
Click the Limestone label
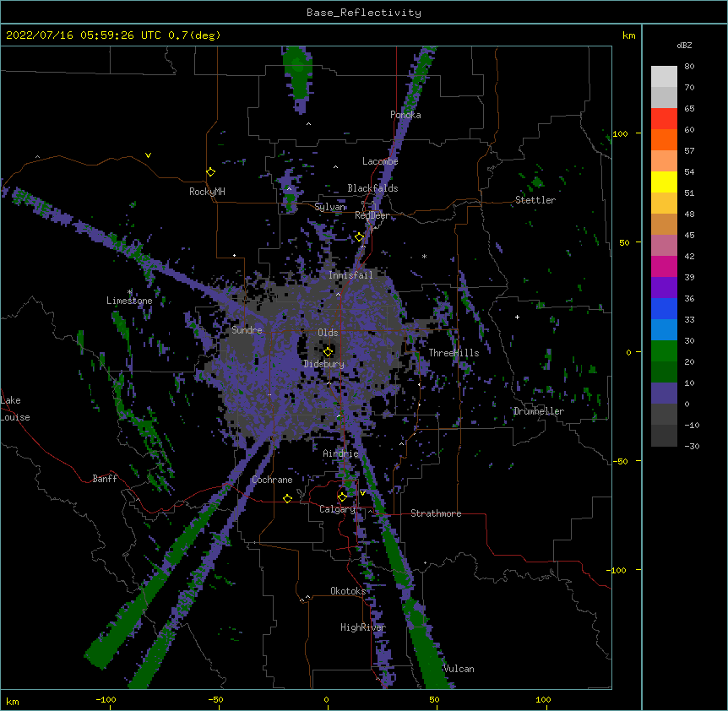129,301
